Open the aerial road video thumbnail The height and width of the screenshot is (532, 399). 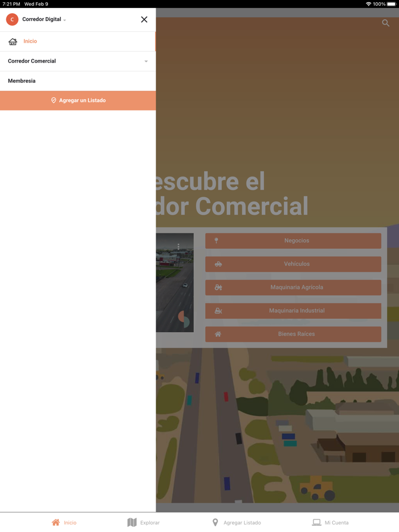175,283
